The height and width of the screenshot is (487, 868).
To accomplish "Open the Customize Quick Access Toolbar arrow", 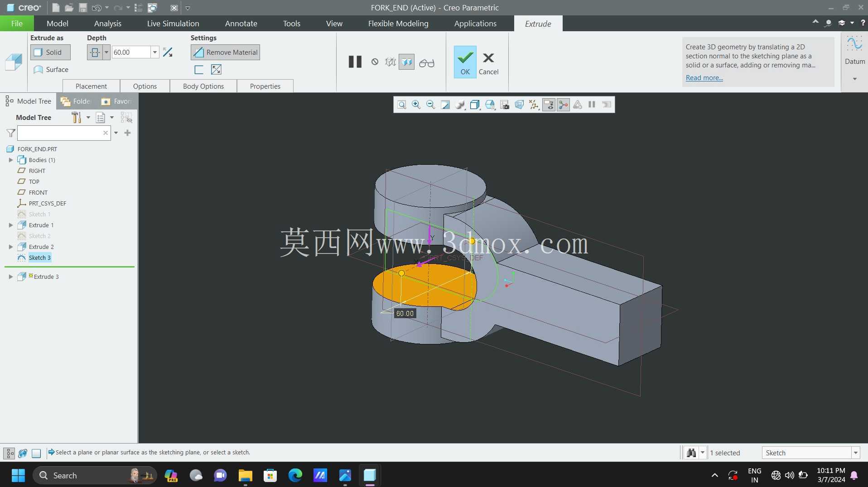I will tap(188, 8).
